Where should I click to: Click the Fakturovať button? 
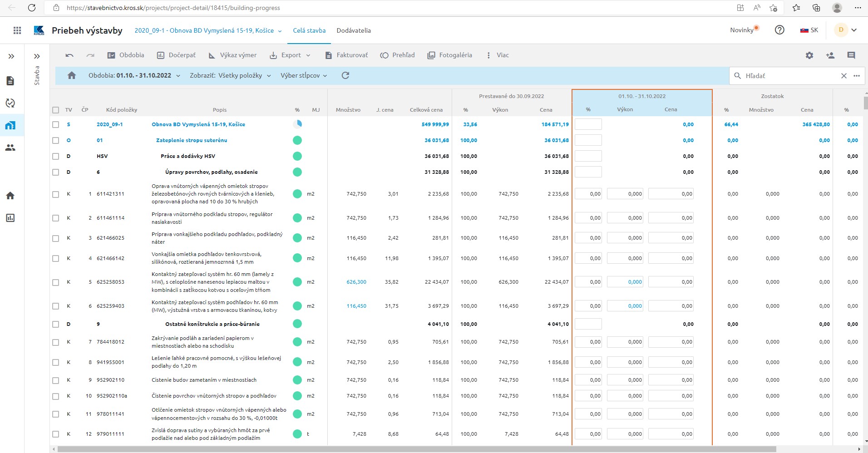pyautogui.click(x=347, y=55)
